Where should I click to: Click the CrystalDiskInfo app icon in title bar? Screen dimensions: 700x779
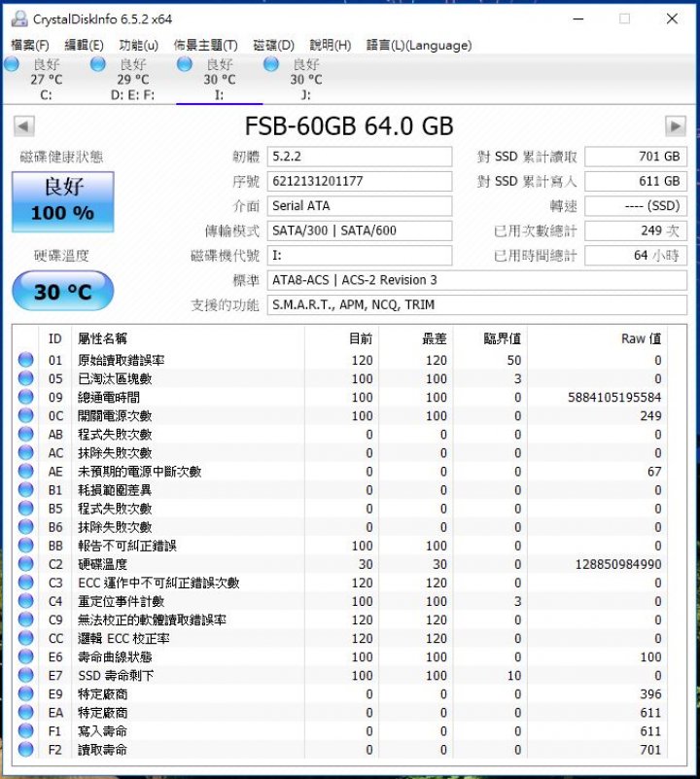coord(18,18)
